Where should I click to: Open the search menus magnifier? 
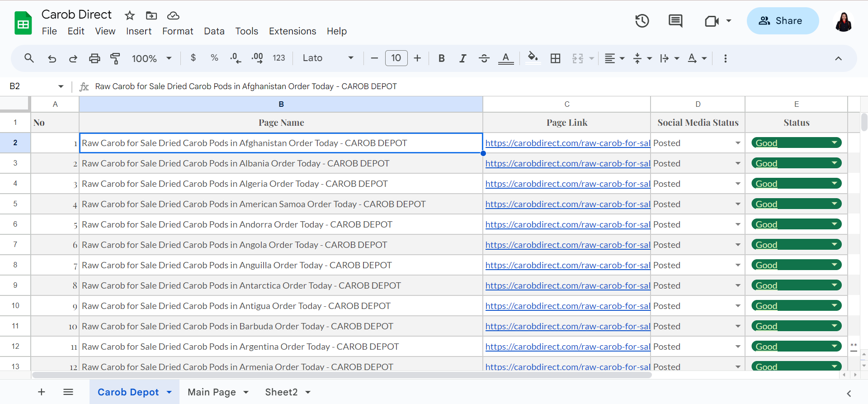29,58
